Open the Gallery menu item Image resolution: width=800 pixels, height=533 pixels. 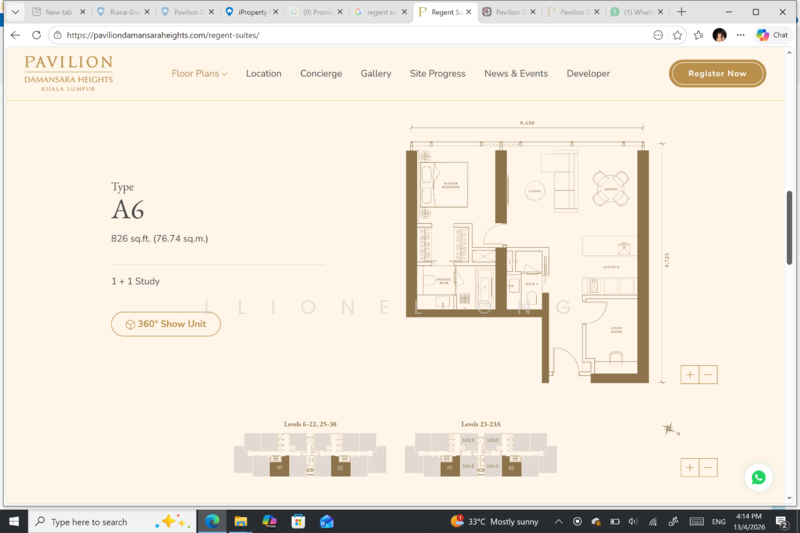376,73
